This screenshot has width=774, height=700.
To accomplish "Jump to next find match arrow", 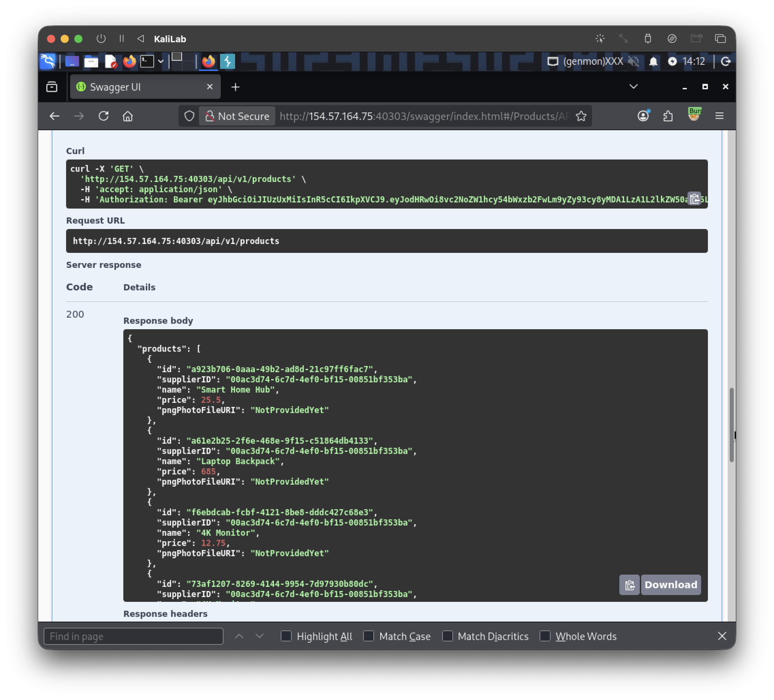I will point(260,636).
